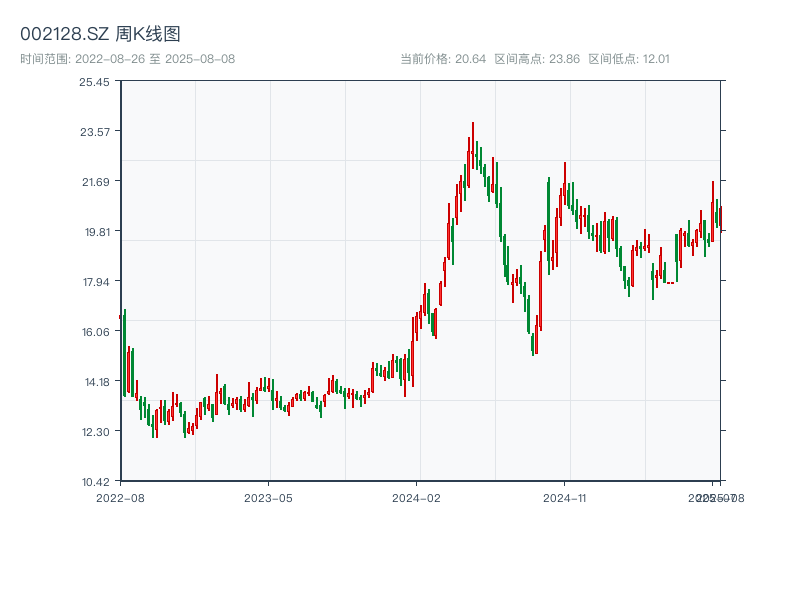
Task: Click the 当前价格: 20.64 label
Action: (443, 59)
